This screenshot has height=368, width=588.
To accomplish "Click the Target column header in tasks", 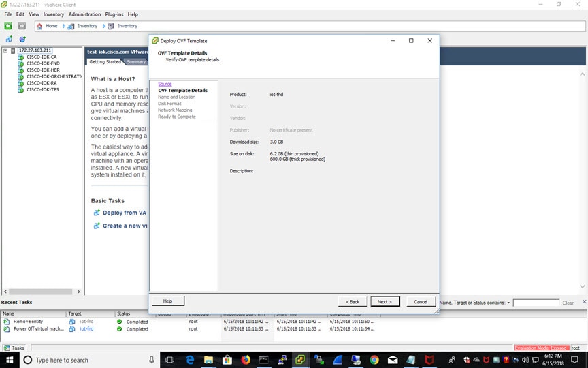I will (x=91, y=313).
